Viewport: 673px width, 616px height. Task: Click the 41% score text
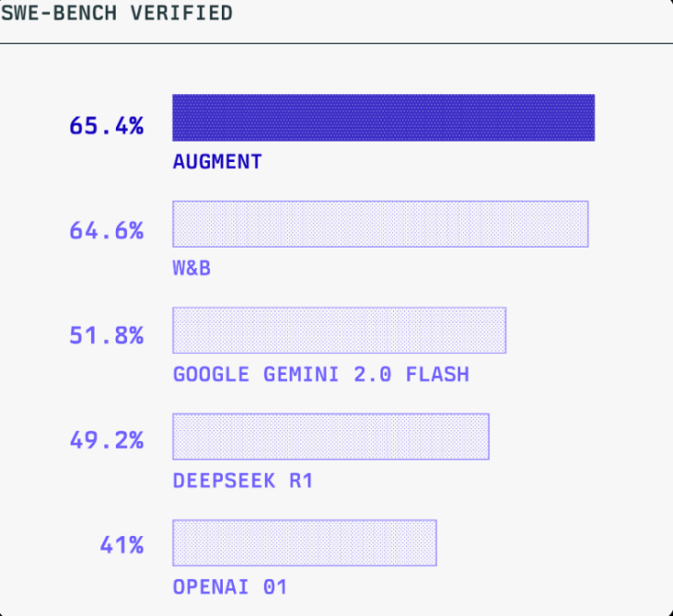click(x=122, y=546)
